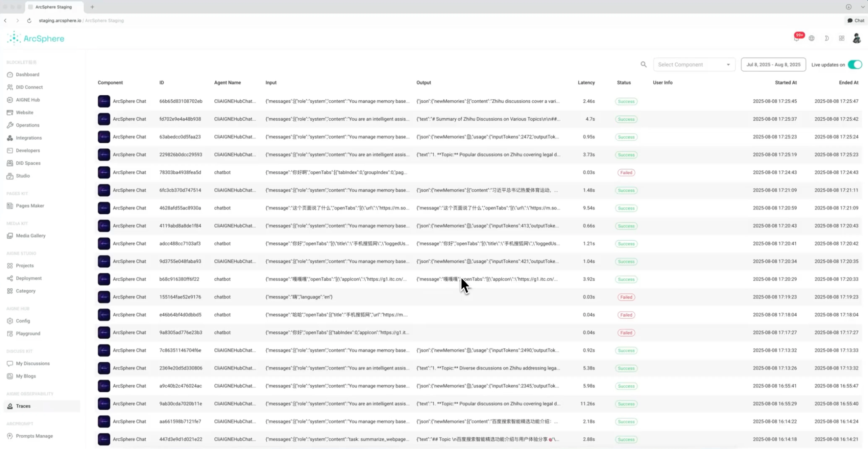This screenshot has width=868, height=449.
Task: Open the date range Jul 8 - Aug 8 picker
Action: [x=773, y=64]
